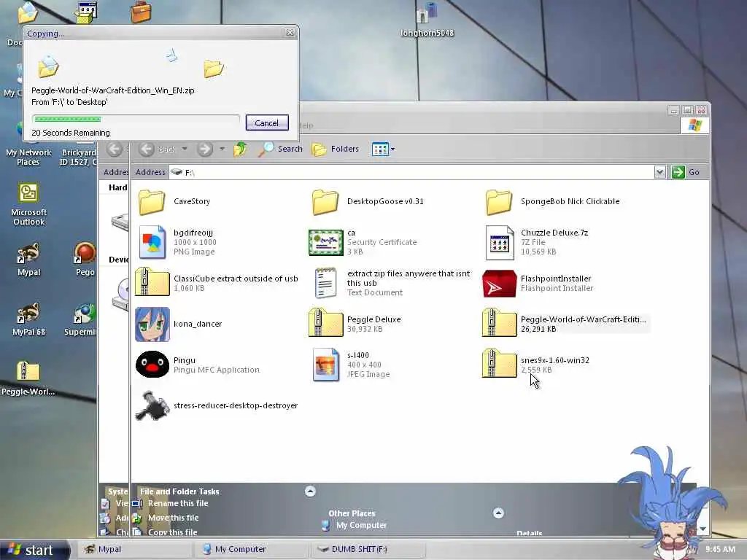Click the copy progress bar
The height and width of the screenshot is (560, 747).
coord(136,119)
